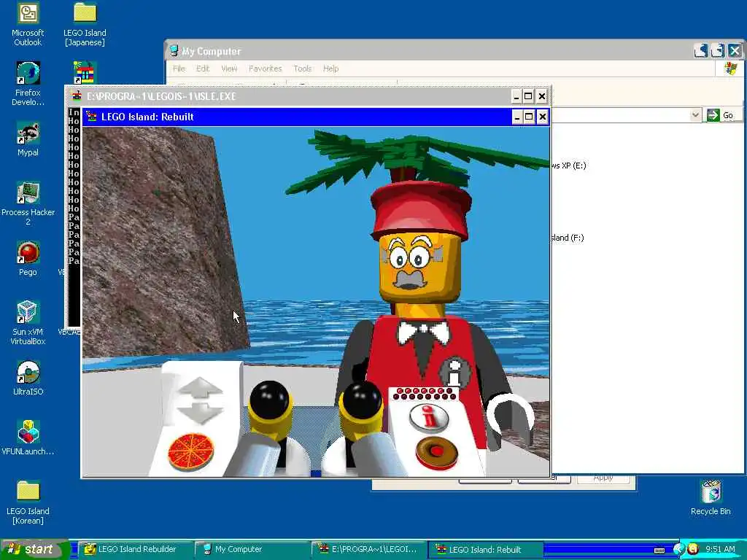Click the up arrow on the game dashboard
Viewport: 747px width, 560px height.
(201, 387)
